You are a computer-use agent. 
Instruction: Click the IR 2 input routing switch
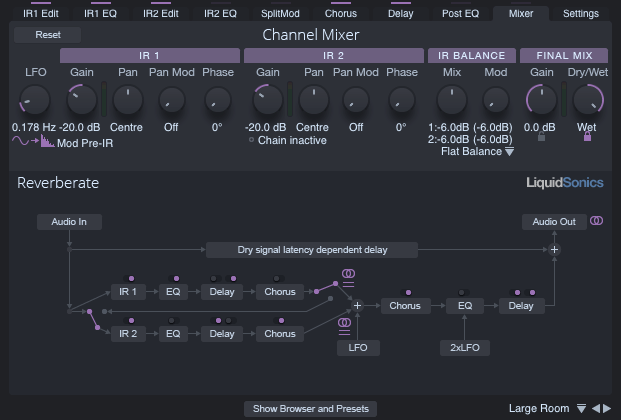pyautogui.click(x=93, y=320)
